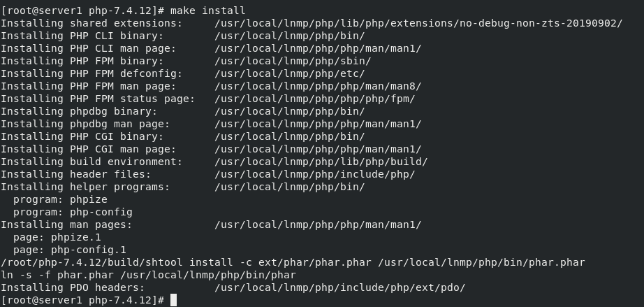
Task: Click the header files include/php path
Action: click(x=314, y=174)
